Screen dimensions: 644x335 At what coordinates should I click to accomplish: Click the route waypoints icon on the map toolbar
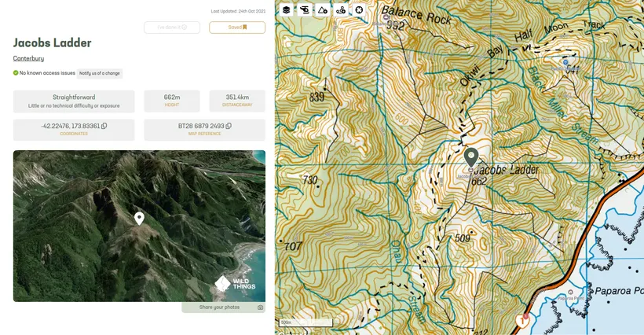tap(341, 10)
